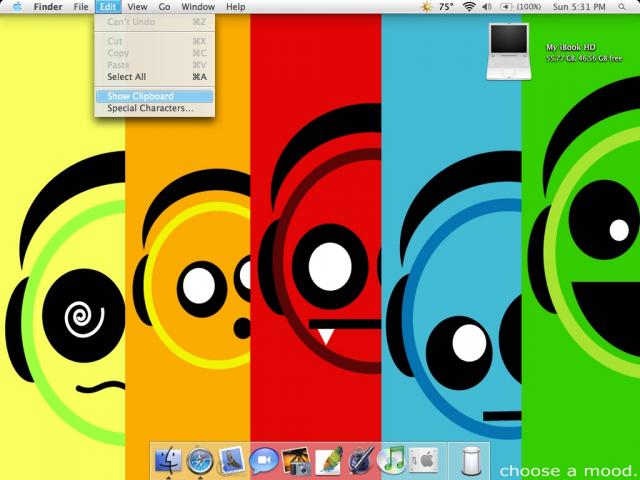
Task: Open Mail stamp icon in Dock
Action: (231, 460)
